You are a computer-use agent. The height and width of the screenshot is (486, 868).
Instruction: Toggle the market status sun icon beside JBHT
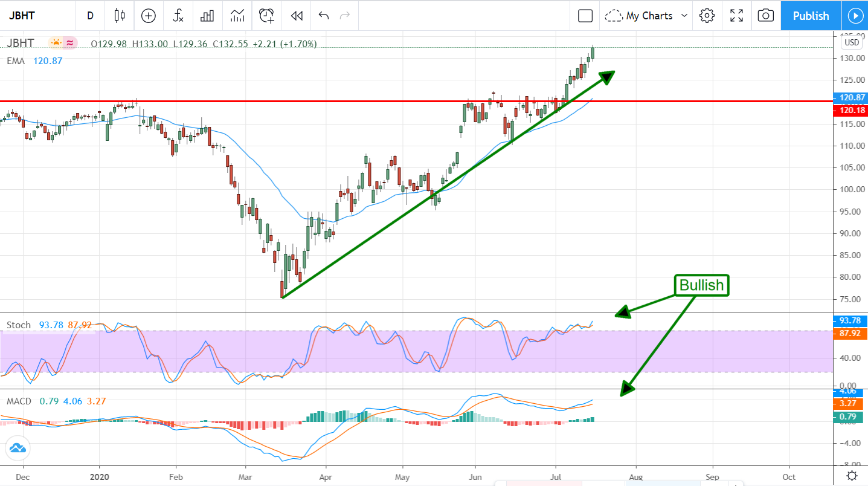[56, 43]
